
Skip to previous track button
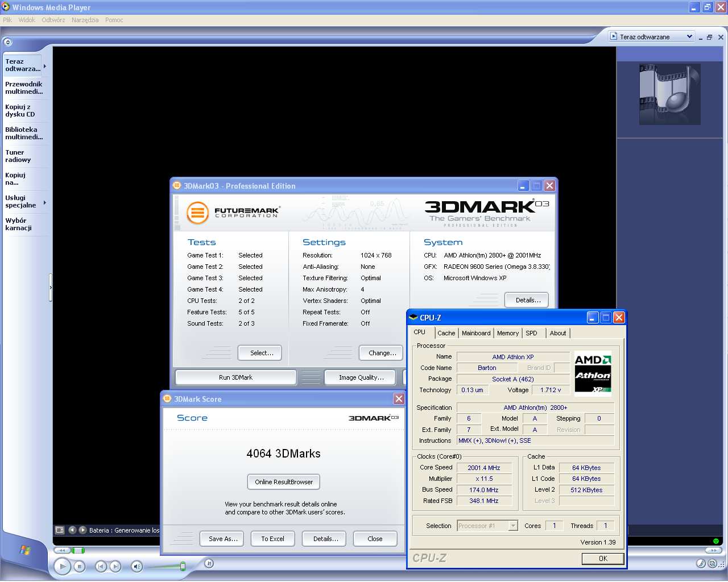coord(101,566)
